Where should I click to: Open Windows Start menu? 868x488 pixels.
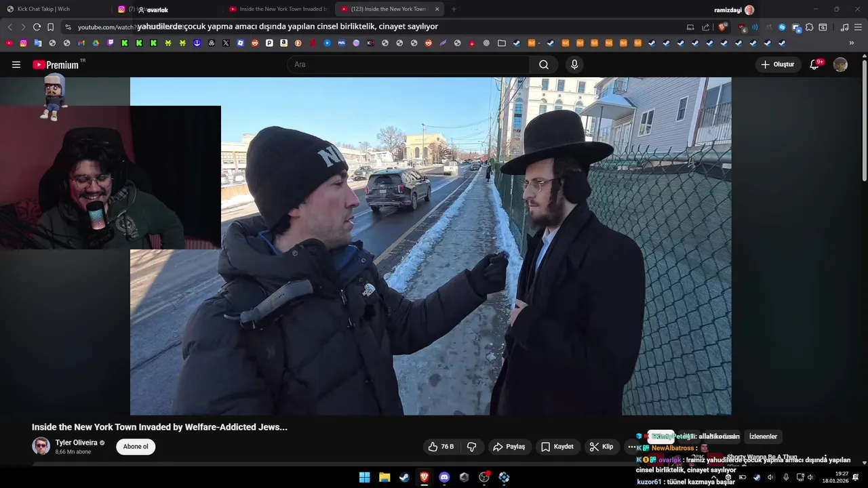[x=364, y=477]
